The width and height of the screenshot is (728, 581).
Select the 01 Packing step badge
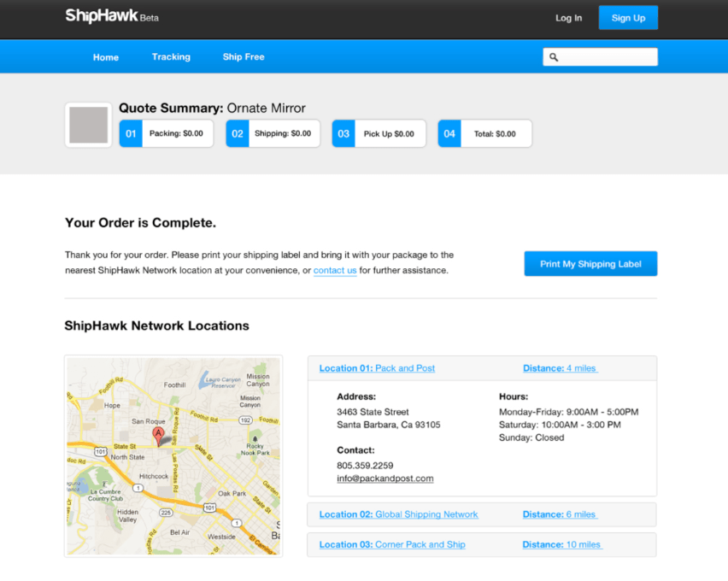pyautogui.click(x=131, y=133)
